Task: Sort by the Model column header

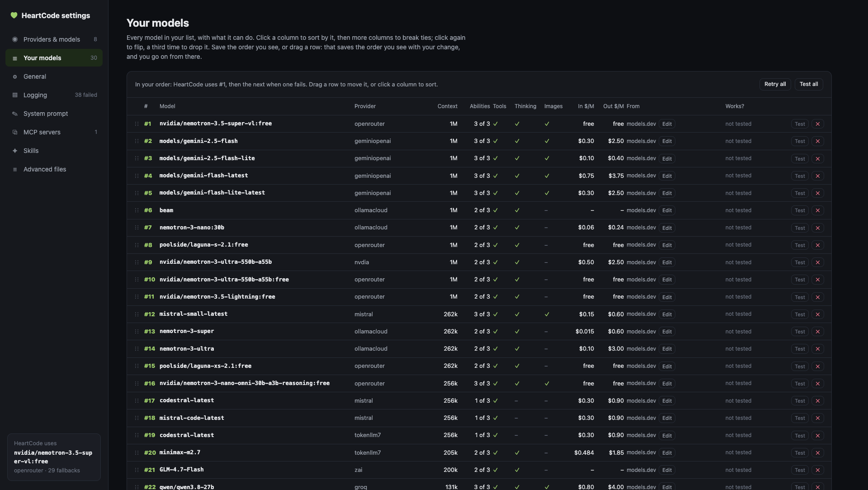Action: [x=167, y=106]
